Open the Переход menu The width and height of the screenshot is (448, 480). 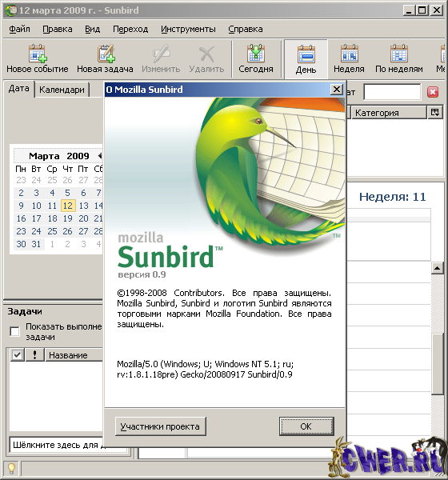[x=130, y=29]
